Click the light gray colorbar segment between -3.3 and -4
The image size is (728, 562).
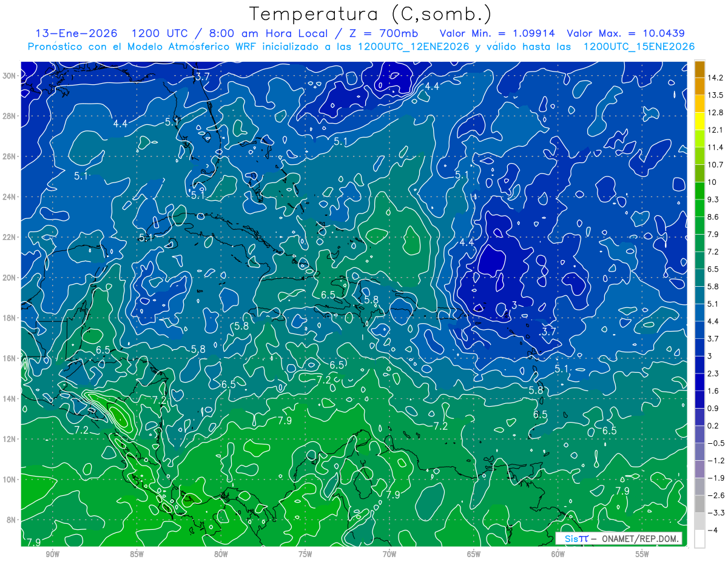(699, 521)
